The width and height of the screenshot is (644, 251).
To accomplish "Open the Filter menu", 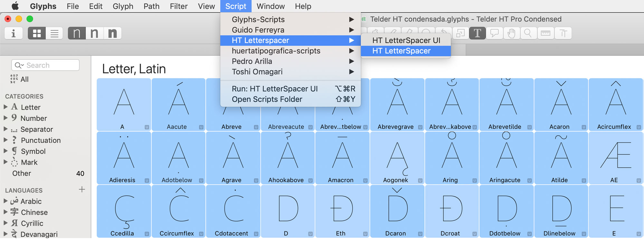I will pyautogui.click(x=179, y=6).
